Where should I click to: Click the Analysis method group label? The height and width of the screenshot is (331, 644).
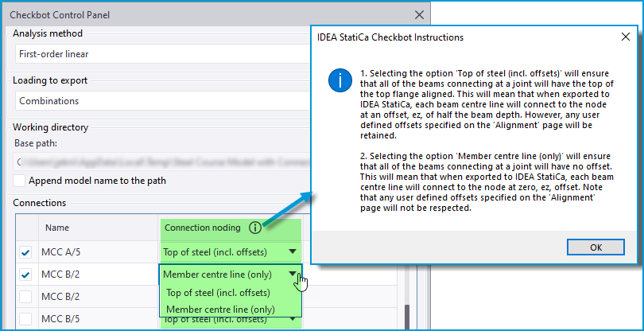[x=48, y=33]
